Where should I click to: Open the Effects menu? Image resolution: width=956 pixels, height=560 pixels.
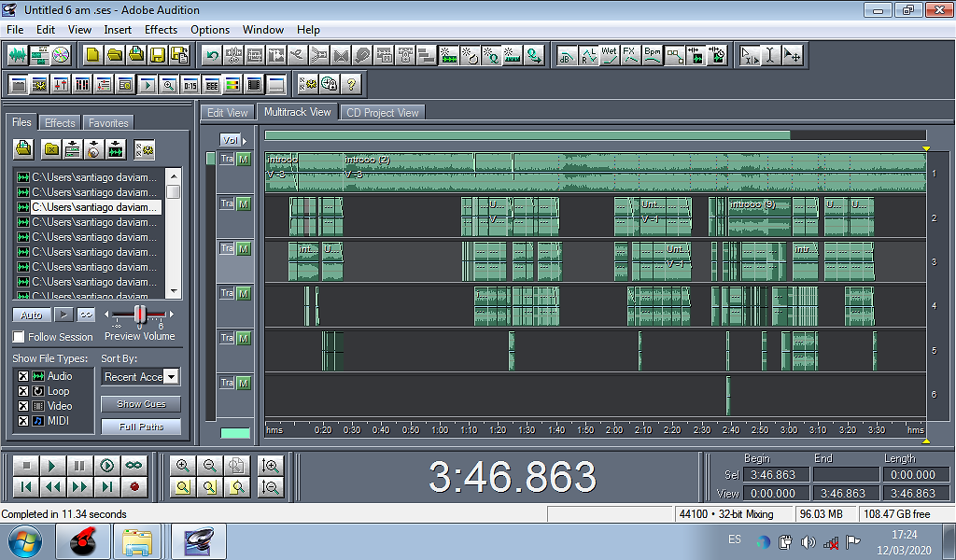(x=161, y=29)
